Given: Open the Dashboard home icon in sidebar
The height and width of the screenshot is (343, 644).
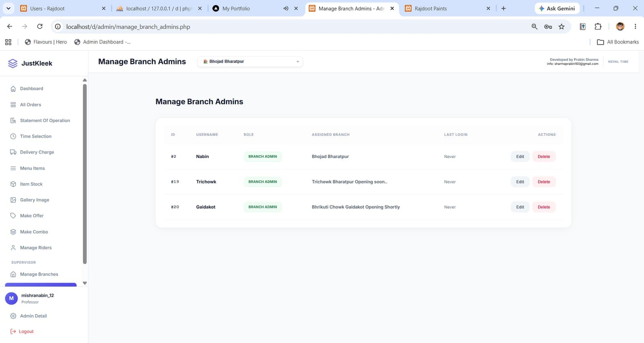Looking at the screenshot, I should pos(13,89).
